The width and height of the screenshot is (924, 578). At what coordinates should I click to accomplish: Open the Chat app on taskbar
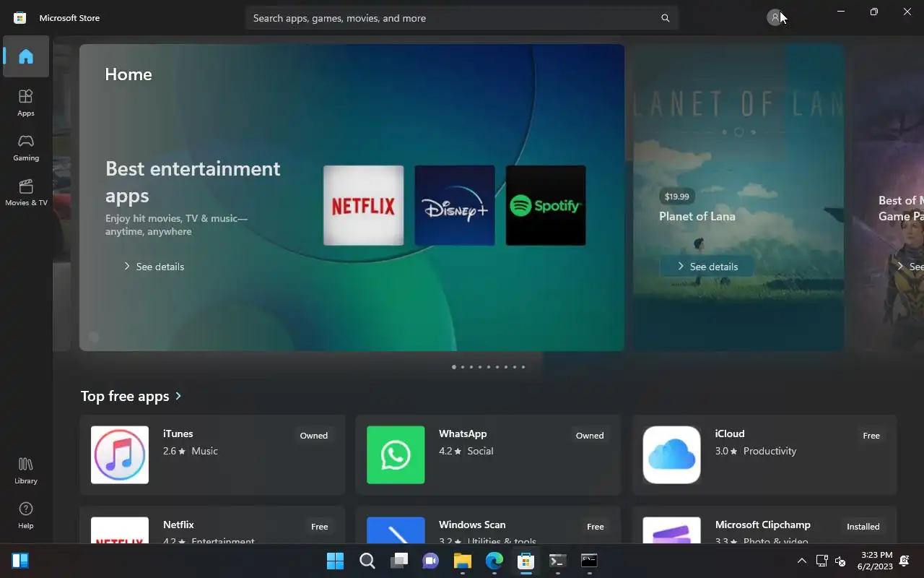point(431,561)
